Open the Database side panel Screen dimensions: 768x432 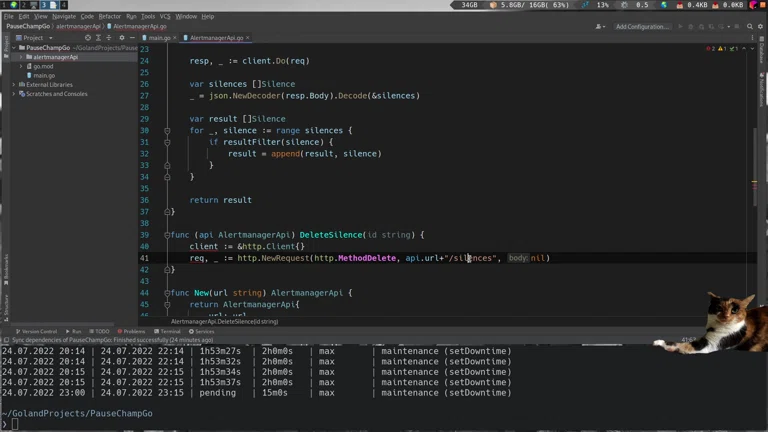762,52
